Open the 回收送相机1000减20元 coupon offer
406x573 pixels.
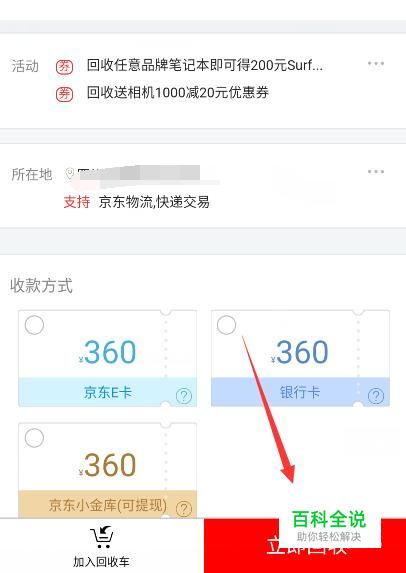178,93
